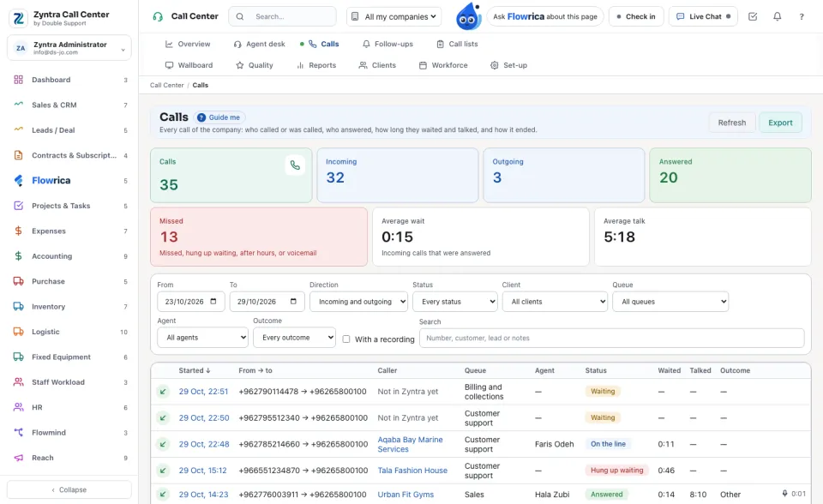Click the Zyntra logo icon
The height and width of the screenshot is (504, 823).
pyautogui.click(x=18, y=18)
